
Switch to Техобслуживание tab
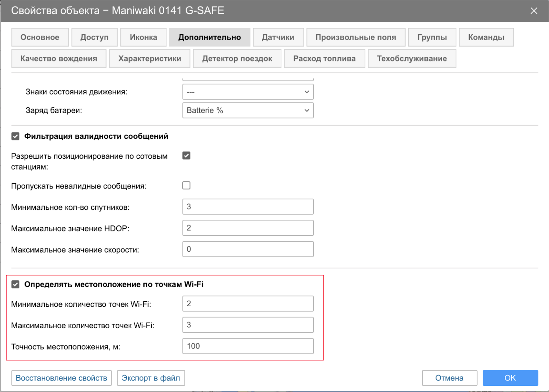[x=412, y=59]
